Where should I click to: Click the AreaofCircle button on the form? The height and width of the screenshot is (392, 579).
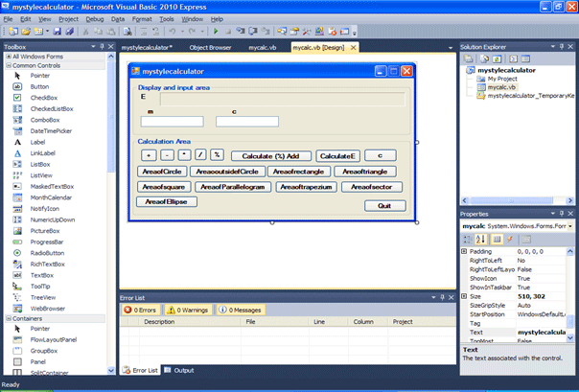162,172
